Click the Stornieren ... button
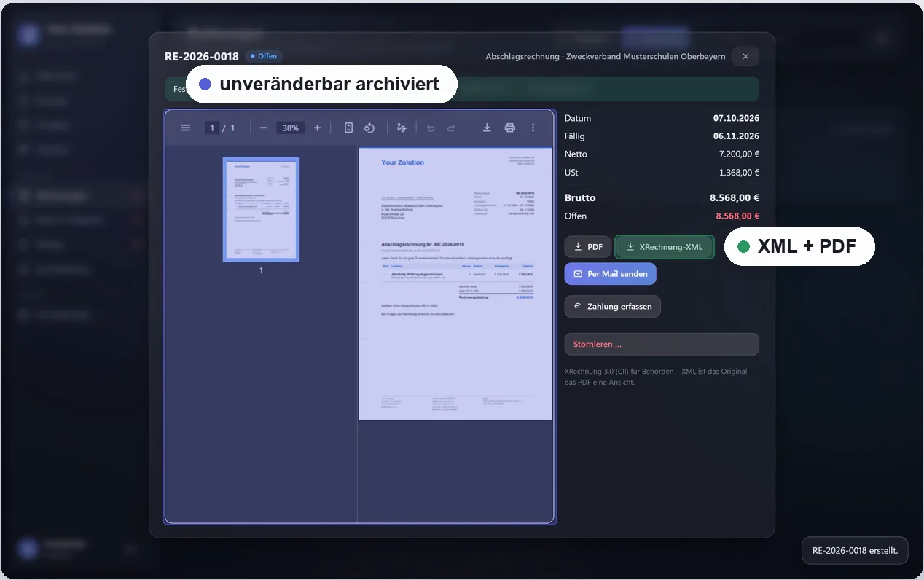The height and width of the screenshot is (580, 924). point(662,344)
